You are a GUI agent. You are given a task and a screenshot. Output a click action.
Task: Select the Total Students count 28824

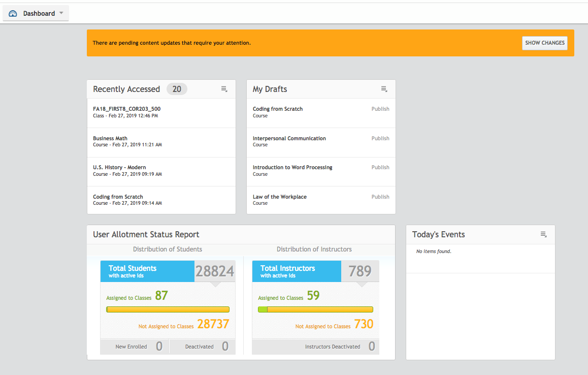click(215, 271)
